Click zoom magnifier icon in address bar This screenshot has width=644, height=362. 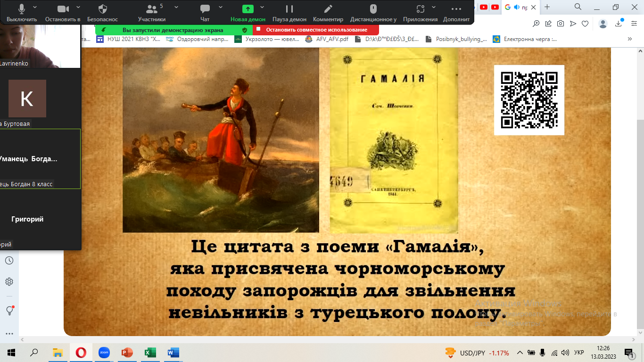(x=536, y=24)
